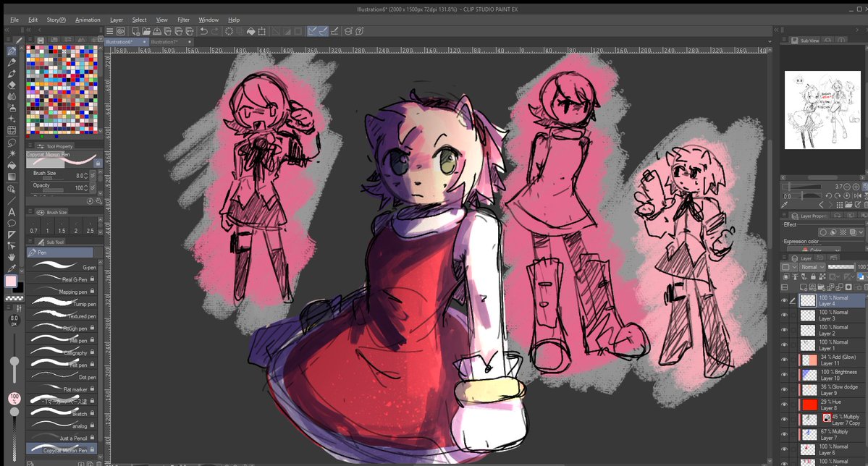Hide Layer 3 with its eye icon
868x466 pixels.
point(785,315)
